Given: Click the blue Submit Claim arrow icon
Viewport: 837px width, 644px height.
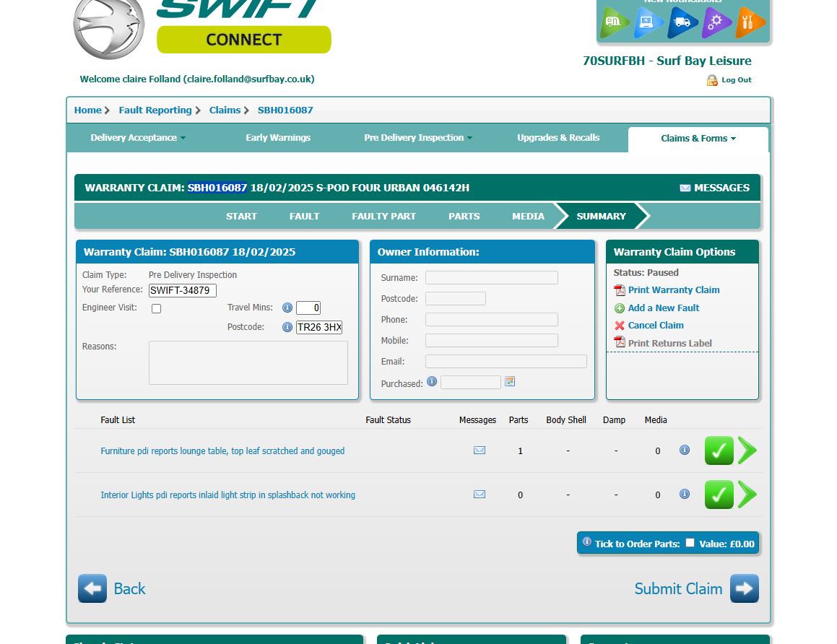Looking at the screenshot, I should [744, 588].
